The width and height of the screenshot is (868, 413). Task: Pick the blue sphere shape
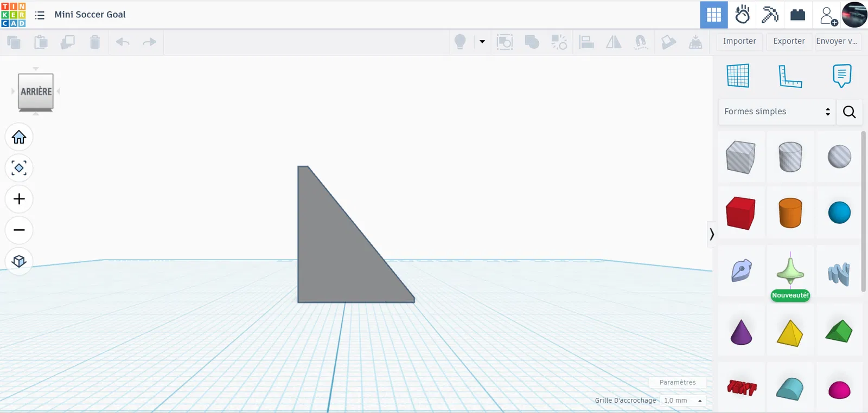pyautogui.click(x=839, y=212)
